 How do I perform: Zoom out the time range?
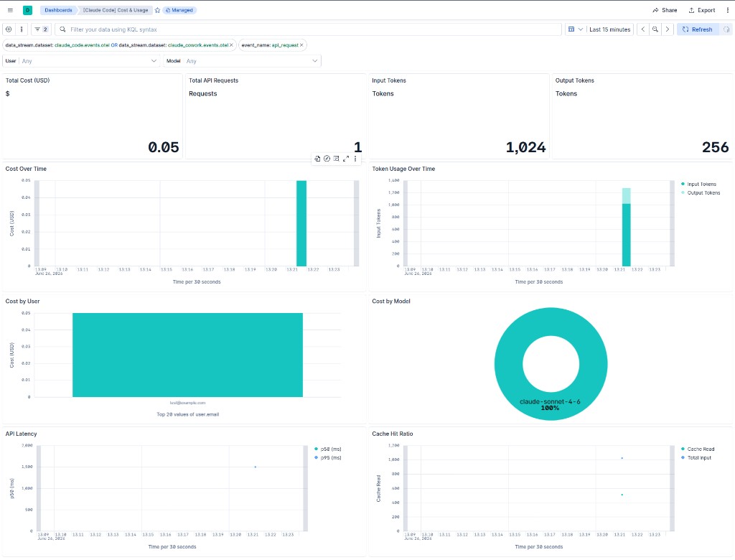click(x=655, y=29)
